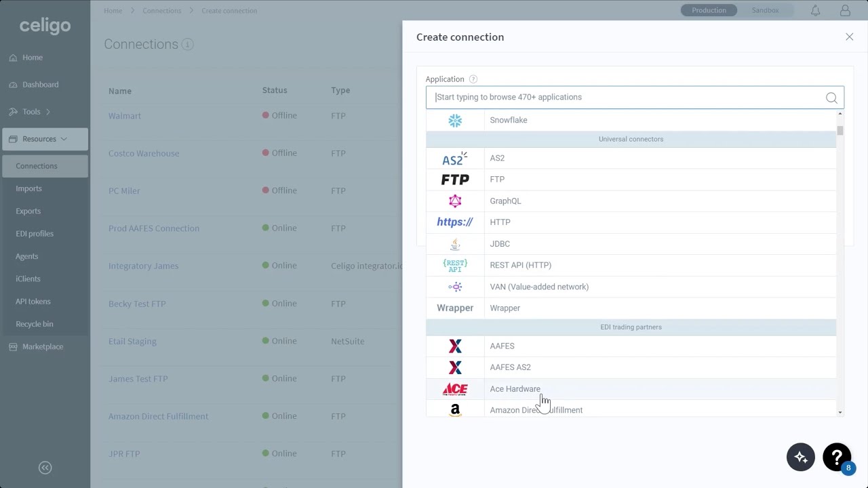868x488 pixels.
Task: Click the application list scroll-down arrow
Action: (840, 412)
